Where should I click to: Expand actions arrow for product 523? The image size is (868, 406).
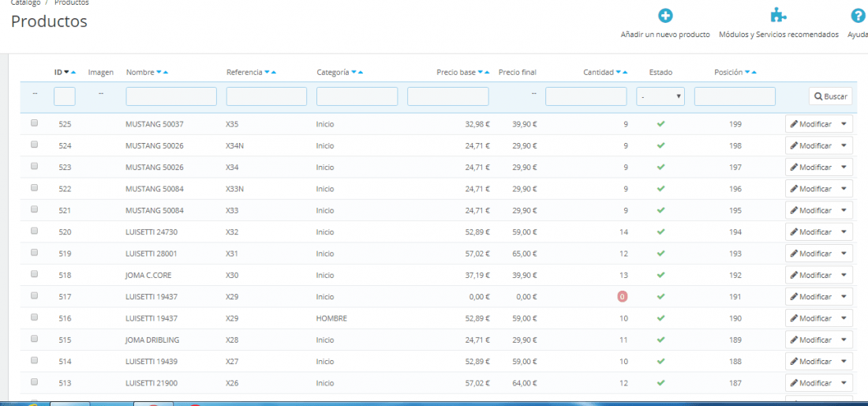[844, 167]
